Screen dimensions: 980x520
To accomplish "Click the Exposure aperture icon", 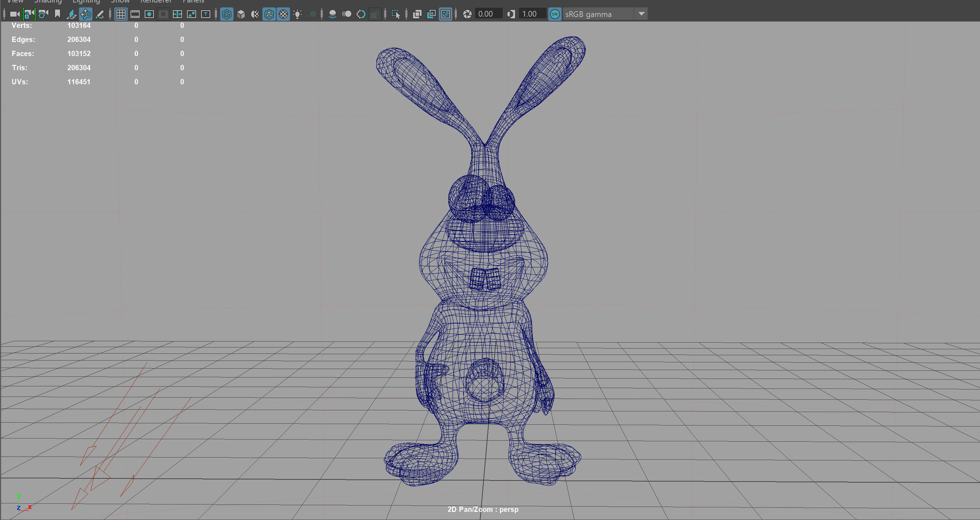I will (467, 14).
